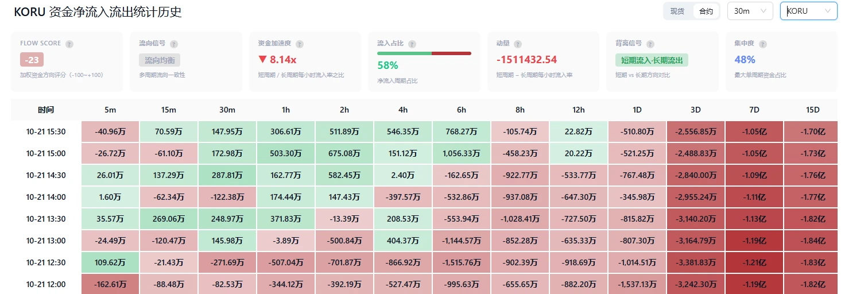Click the 8h column header
Screen dimensions: 868x294
[x=520, y=110]
